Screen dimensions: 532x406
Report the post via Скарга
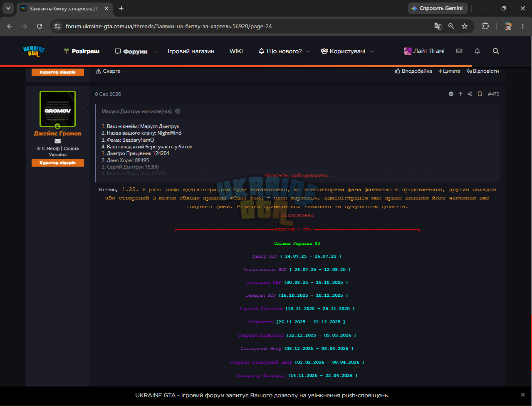(108, 71)
